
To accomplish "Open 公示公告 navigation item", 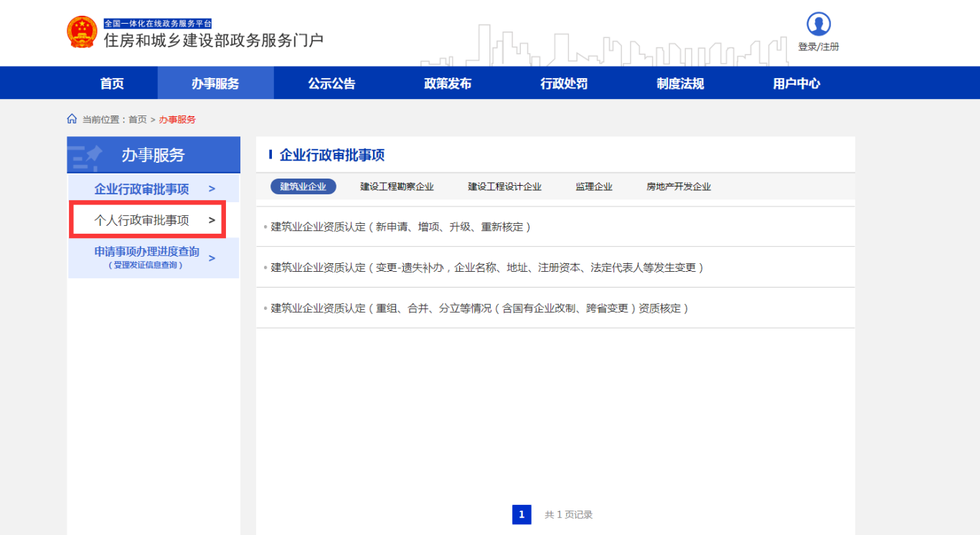I will click(x=331, y=83).
